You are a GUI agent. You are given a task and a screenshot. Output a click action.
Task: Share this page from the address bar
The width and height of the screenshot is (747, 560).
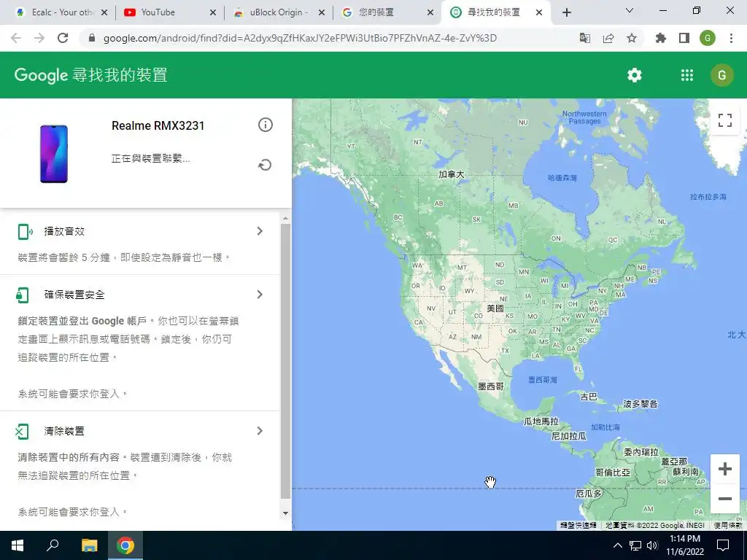click(x=608, y=38)
